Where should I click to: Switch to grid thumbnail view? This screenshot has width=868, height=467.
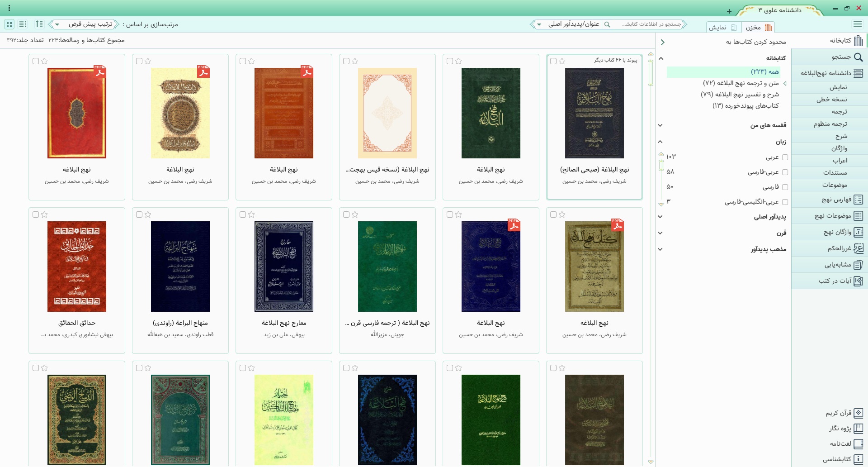pos(9,24)
